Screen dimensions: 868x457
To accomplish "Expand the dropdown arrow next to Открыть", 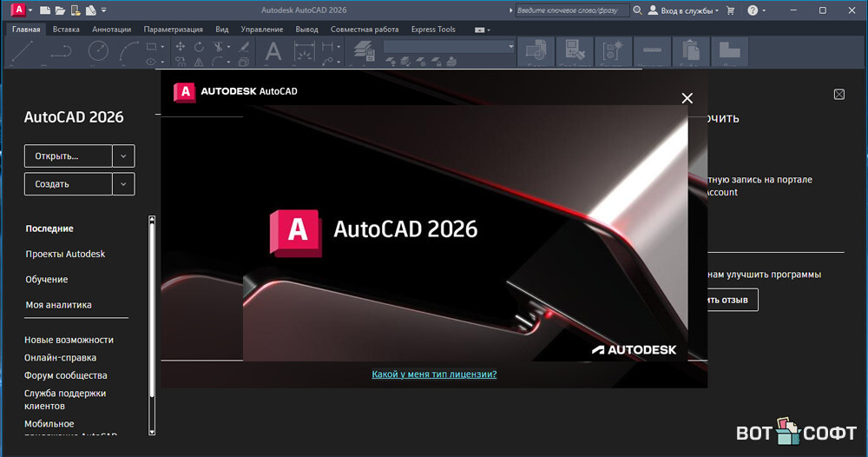I will click(124, 156).
